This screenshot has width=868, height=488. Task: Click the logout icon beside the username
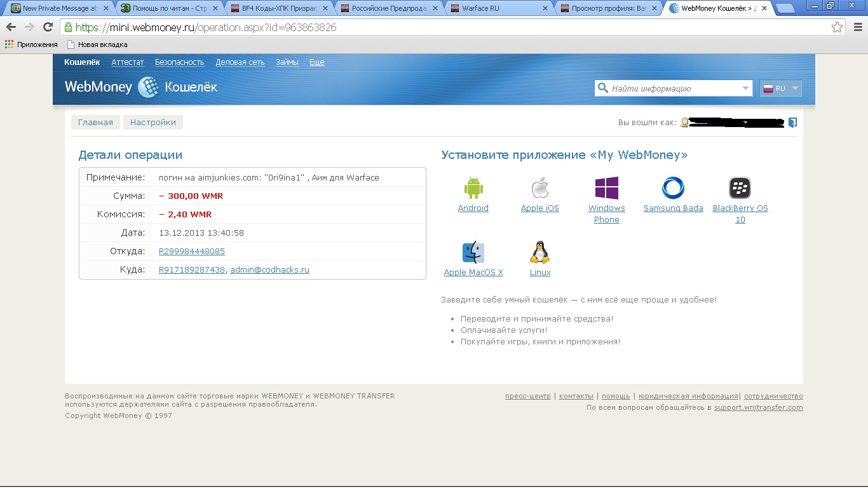pos(792,123)
